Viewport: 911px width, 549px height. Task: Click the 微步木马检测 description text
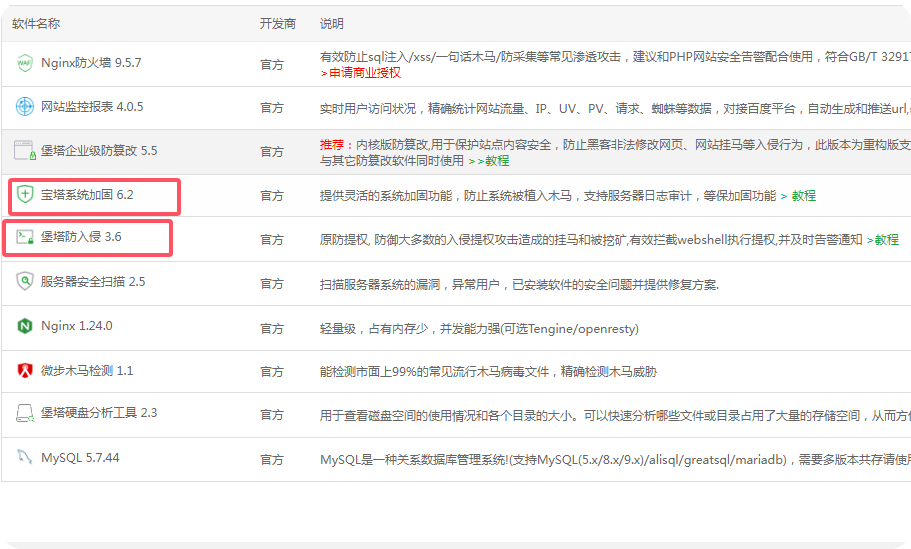(488, 372)
